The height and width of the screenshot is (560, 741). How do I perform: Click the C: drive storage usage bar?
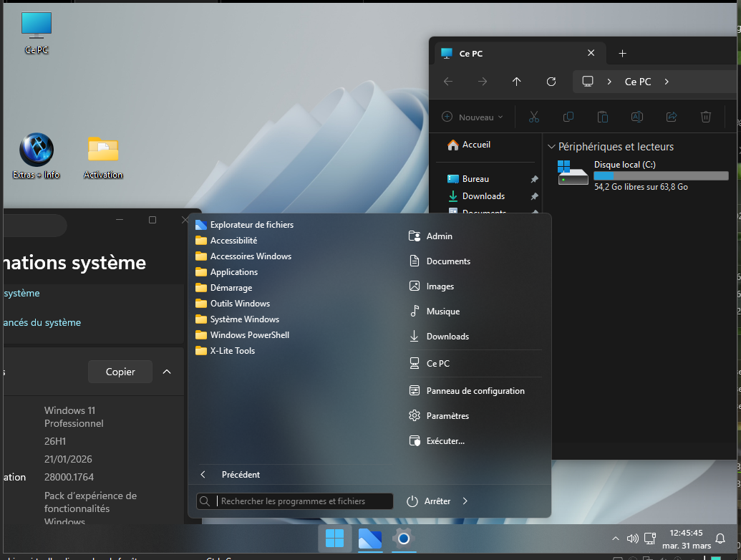click(661, 175)
